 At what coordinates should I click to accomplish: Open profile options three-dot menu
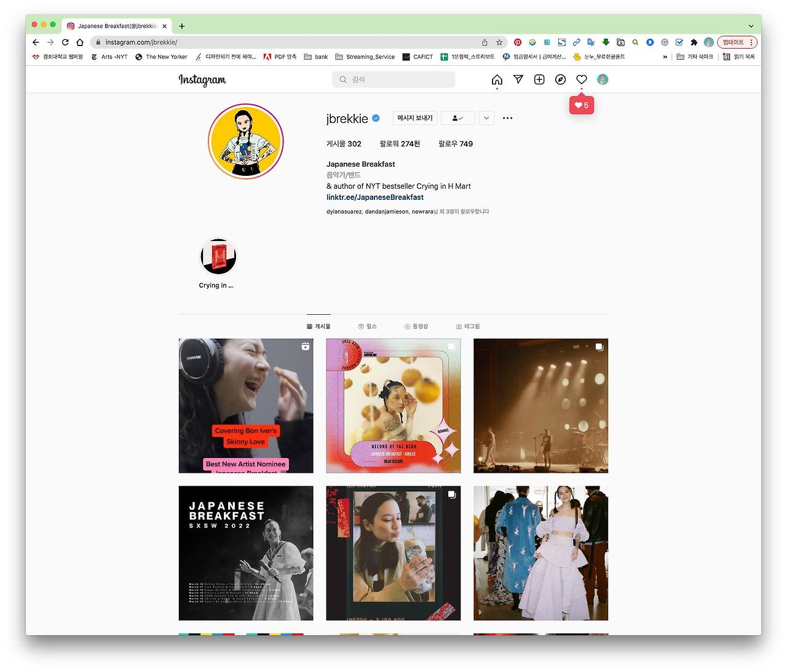[x=507, y=118]
